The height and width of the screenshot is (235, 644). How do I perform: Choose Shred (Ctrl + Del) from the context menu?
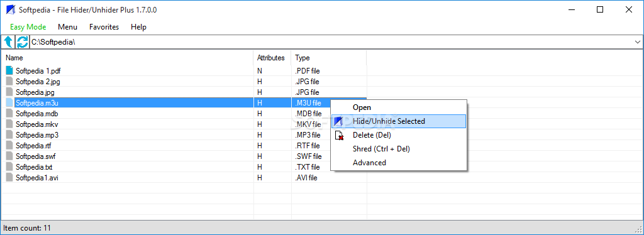399,149
